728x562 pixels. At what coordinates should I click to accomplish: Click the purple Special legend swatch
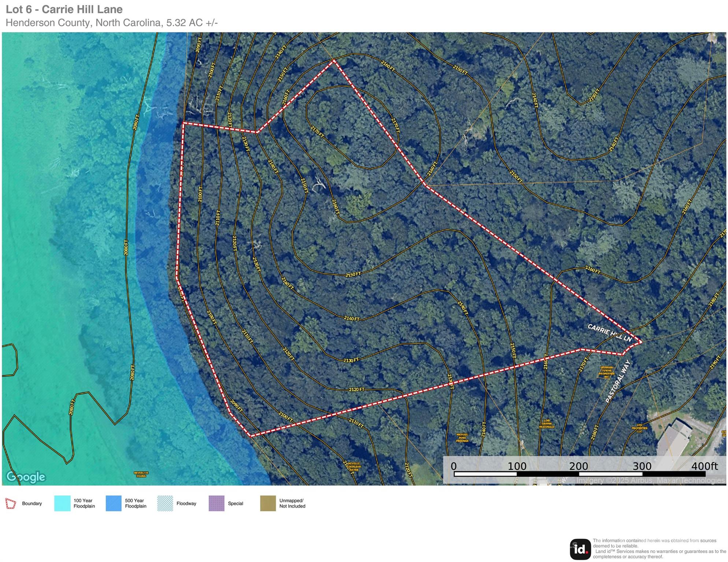(216, 503)
